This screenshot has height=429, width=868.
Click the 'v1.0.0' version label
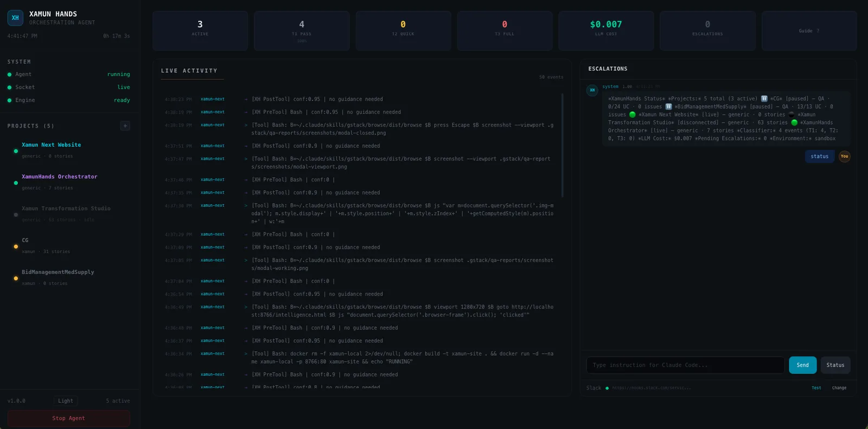point(16,401)
